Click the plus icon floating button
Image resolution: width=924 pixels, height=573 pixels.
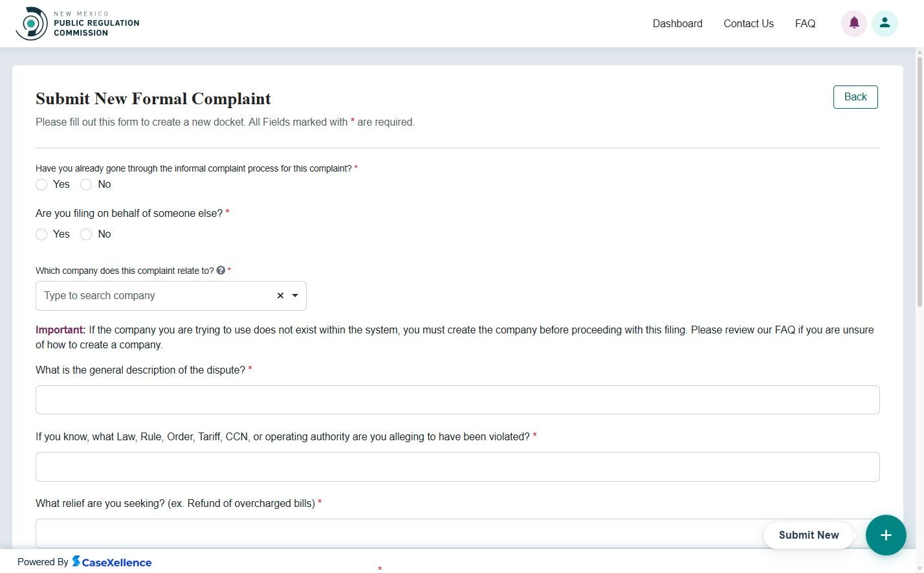(886, 535)
